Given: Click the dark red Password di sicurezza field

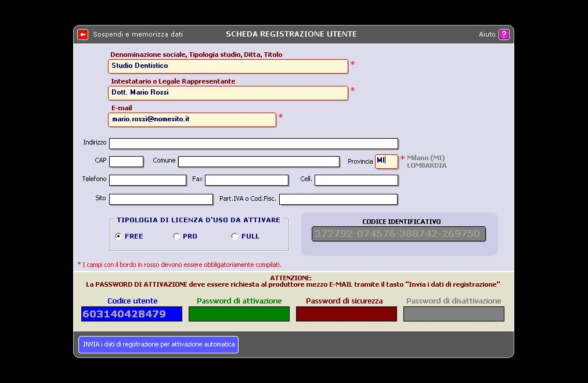Looking at the screenshot, I should click(x=346, y=314).
